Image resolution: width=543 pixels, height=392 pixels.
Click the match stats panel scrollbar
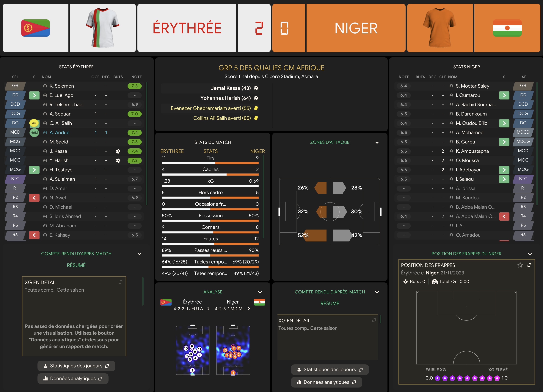click(x=263, y=197)
